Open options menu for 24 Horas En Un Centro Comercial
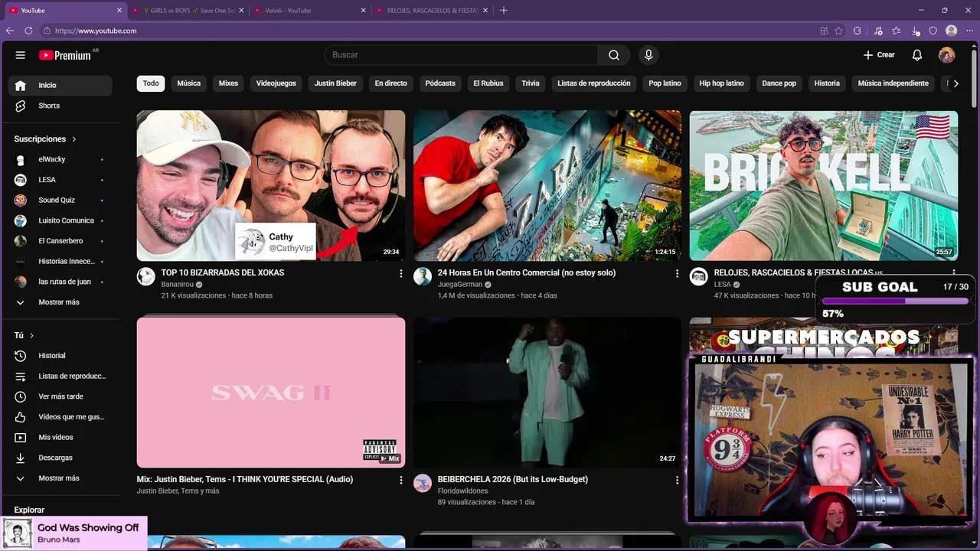 click(x=677, y=273)
